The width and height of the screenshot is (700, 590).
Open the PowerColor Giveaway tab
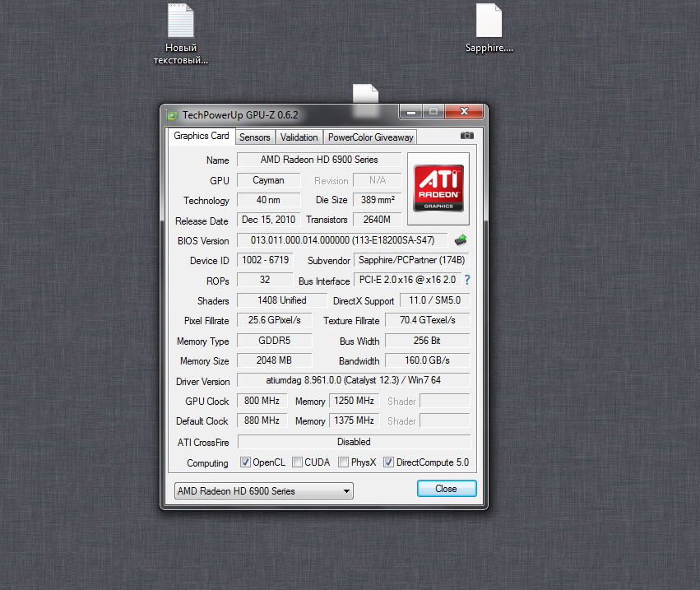point(370,137)
